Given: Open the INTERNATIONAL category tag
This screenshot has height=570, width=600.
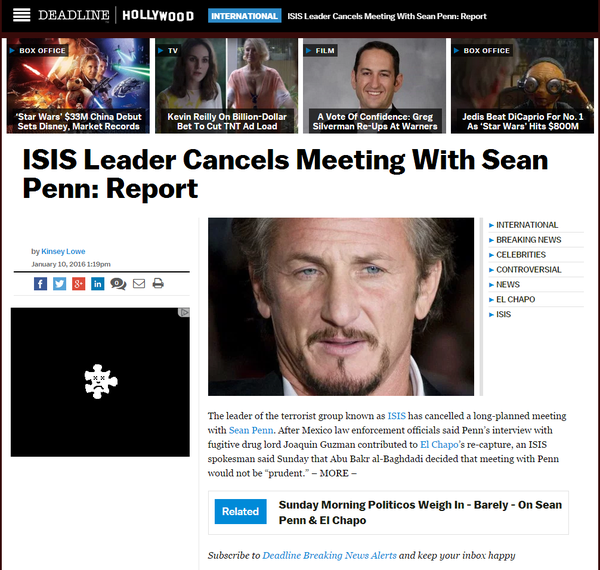Looking at the screenshot, I should coord(527,225).
